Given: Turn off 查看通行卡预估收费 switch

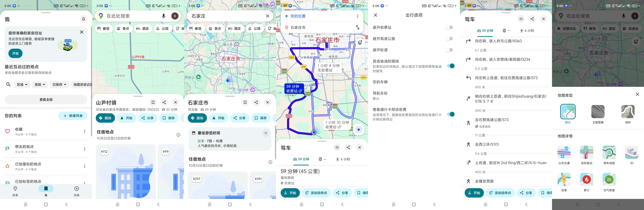Looking at the screenshot, I should click(451, 114).
